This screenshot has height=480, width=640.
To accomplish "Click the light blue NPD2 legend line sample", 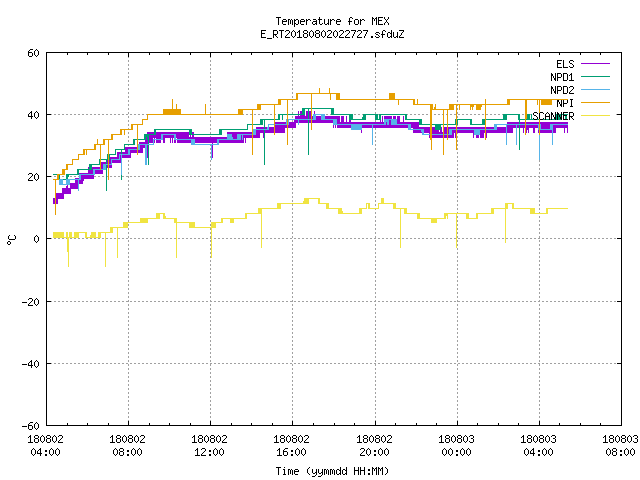I will (x=595, y=89).
